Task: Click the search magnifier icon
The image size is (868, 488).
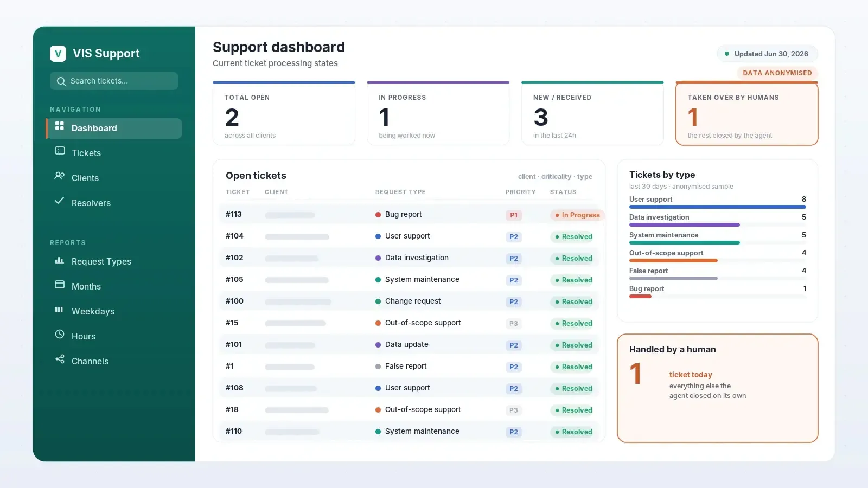Action: click(x=61, y=81)
